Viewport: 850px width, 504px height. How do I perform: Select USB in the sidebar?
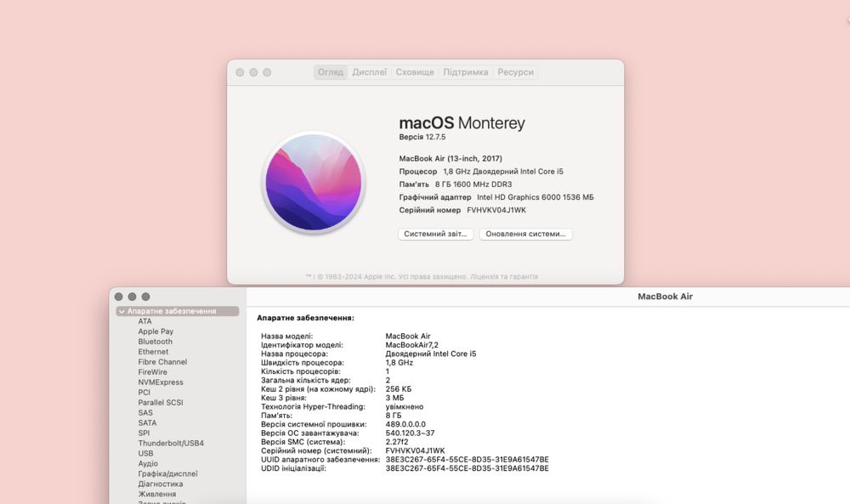[145, 454]
